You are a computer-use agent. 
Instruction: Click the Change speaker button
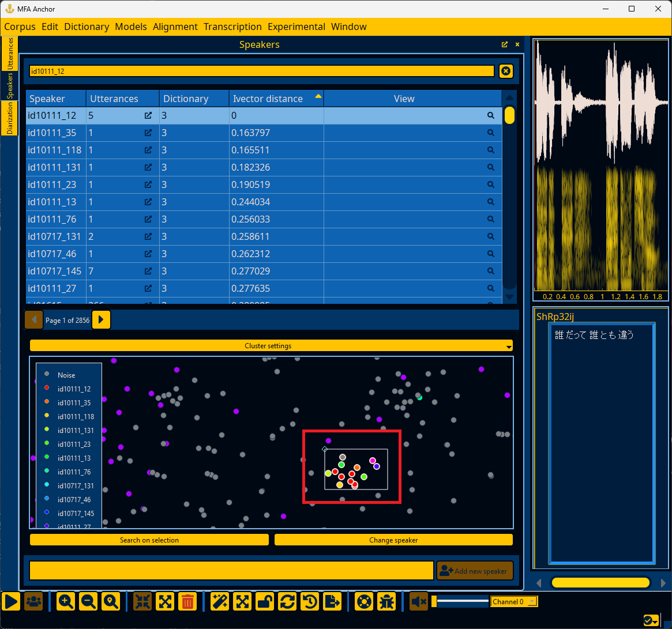coord(393,540)
